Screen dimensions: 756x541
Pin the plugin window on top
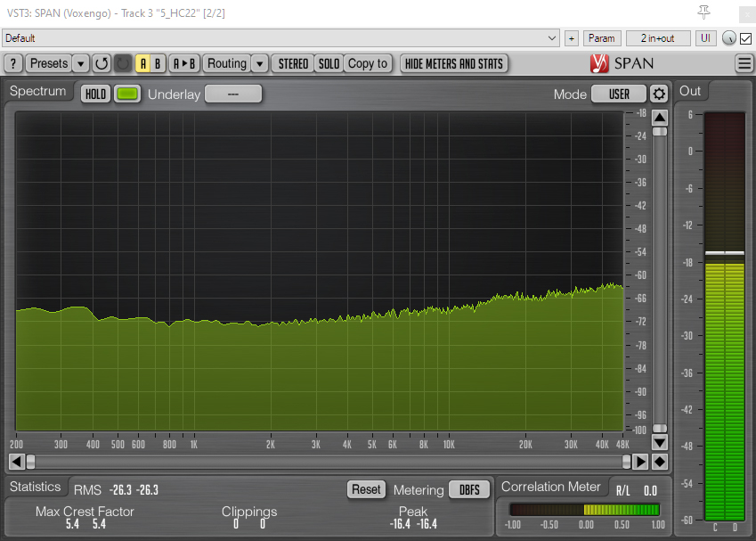(704, 12)
